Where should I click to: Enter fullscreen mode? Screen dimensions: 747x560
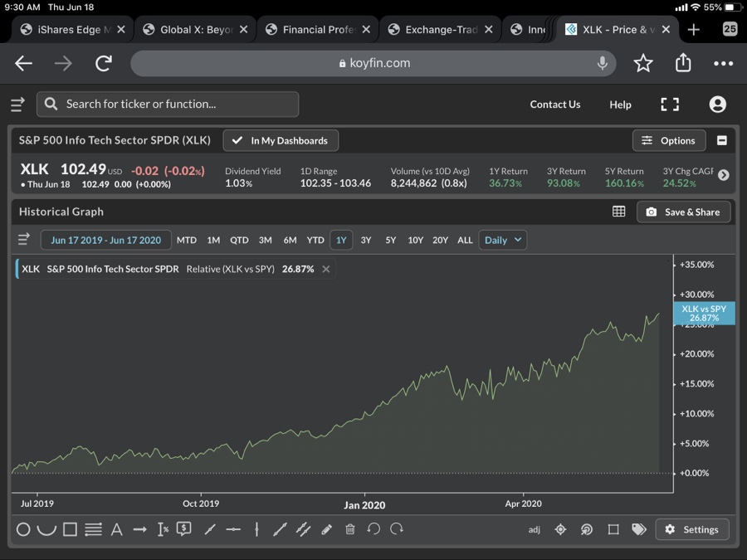tap(670, 105)
